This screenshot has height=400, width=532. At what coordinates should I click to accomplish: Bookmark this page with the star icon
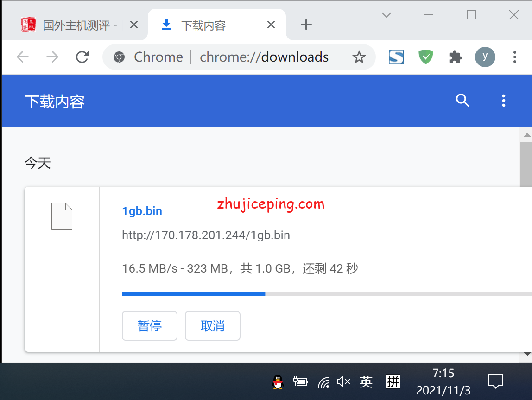(359, 57)
